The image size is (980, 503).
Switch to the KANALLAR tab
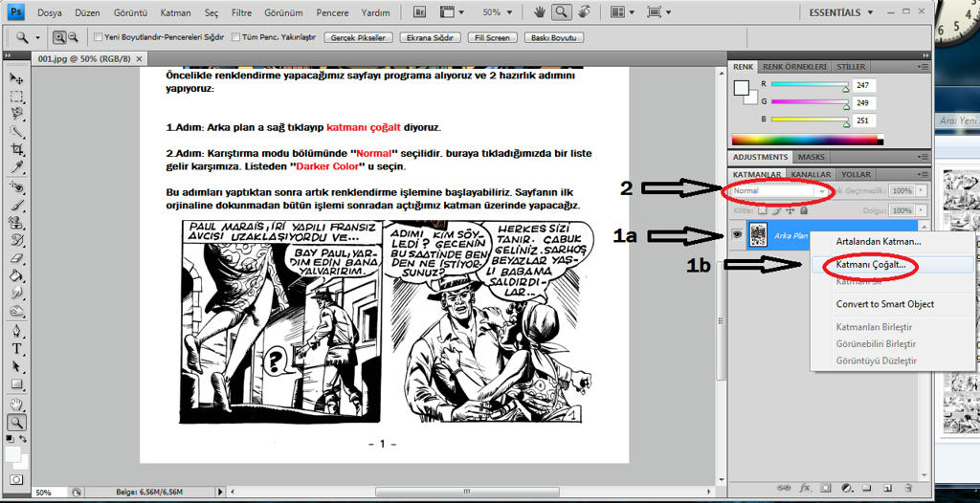(x=811, y=175)
